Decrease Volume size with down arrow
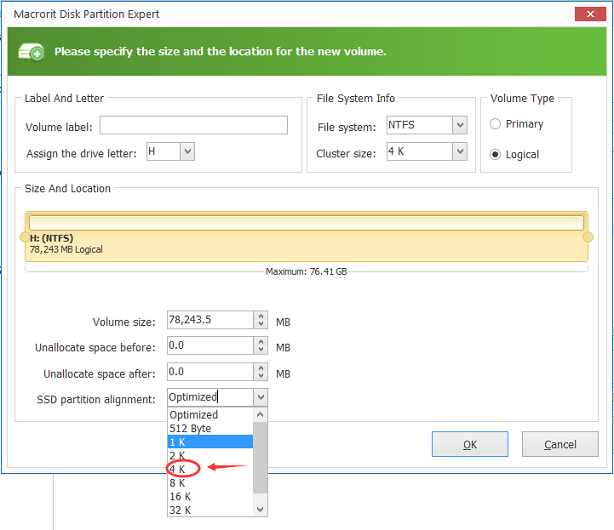 261,324
